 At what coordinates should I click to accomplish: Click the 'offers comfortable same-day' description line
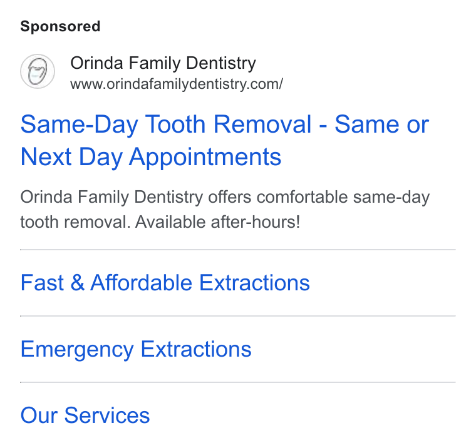tap(319, 197)
